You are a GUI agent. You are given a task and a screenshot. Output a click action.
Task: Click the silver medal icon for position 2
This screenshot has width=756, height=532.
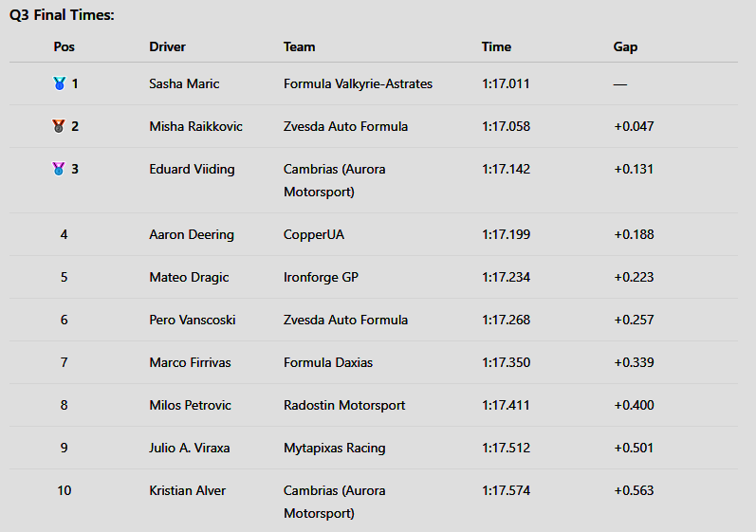point(59,126)
